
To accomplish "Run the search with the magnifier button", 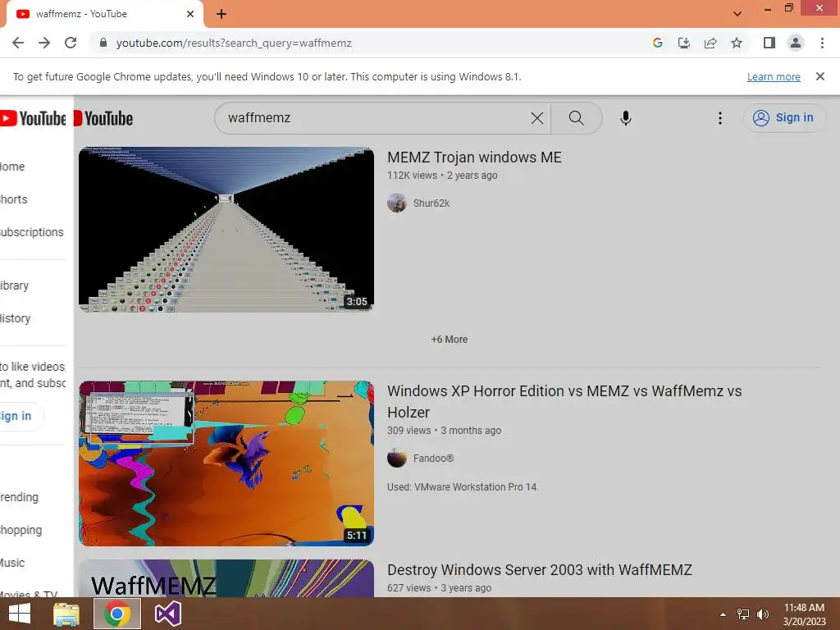I will 577,118.
